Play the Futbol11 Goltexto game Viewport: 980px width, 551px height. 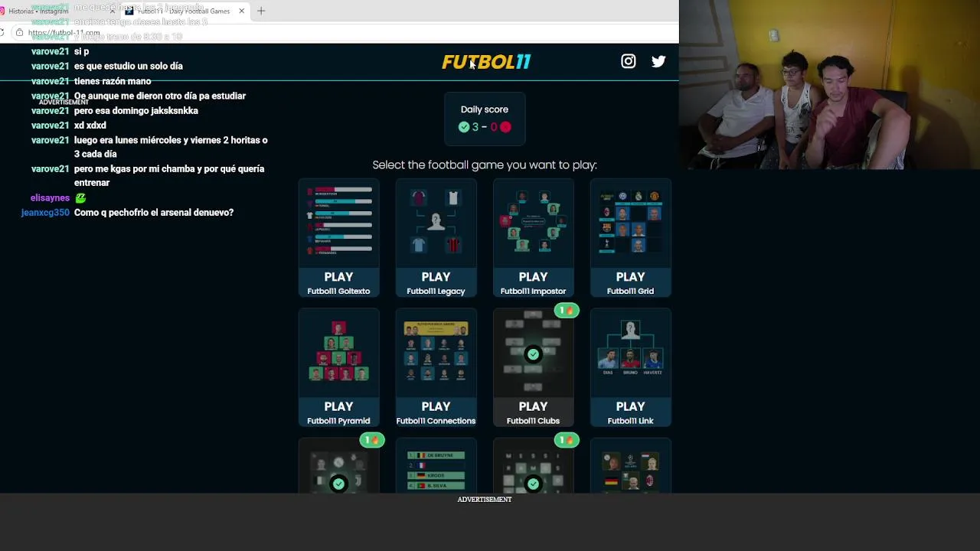coord(338,282)
